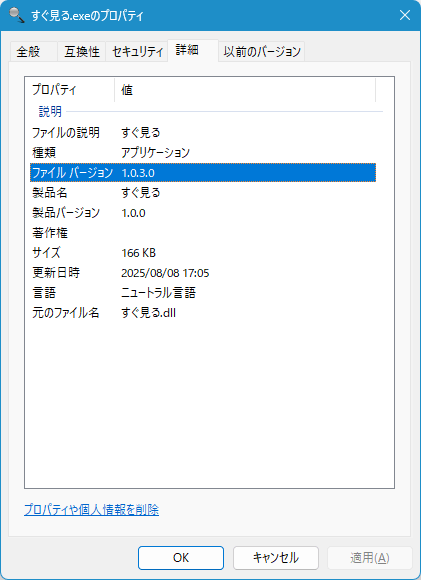421x580 pixels.
Task: Select the 更新日時 property row
Action: tap(203, 273)
